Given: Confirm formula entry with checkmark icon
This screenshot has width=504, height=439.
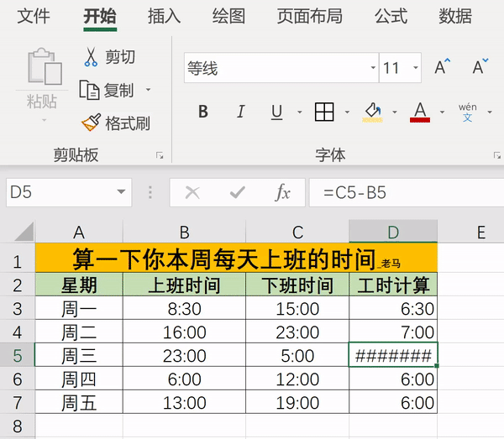Looking at the screenshot, I should 238,193.
